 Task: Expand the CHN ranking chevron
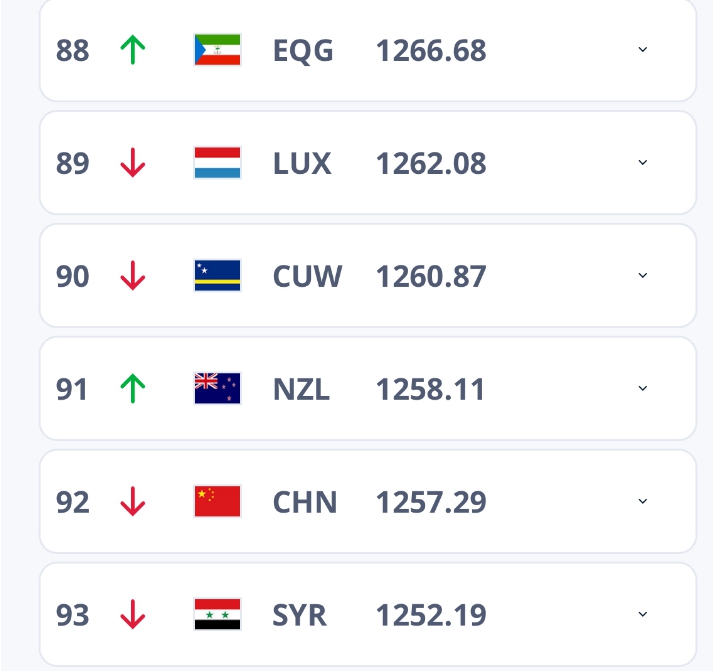(643, 502)
